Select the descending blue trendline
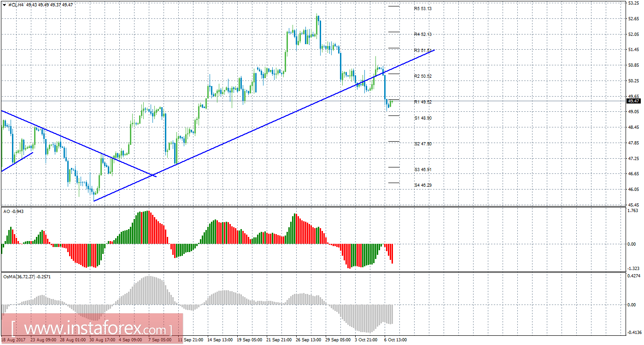This screenshot has width=644, height=345. [x=78, y=143]
